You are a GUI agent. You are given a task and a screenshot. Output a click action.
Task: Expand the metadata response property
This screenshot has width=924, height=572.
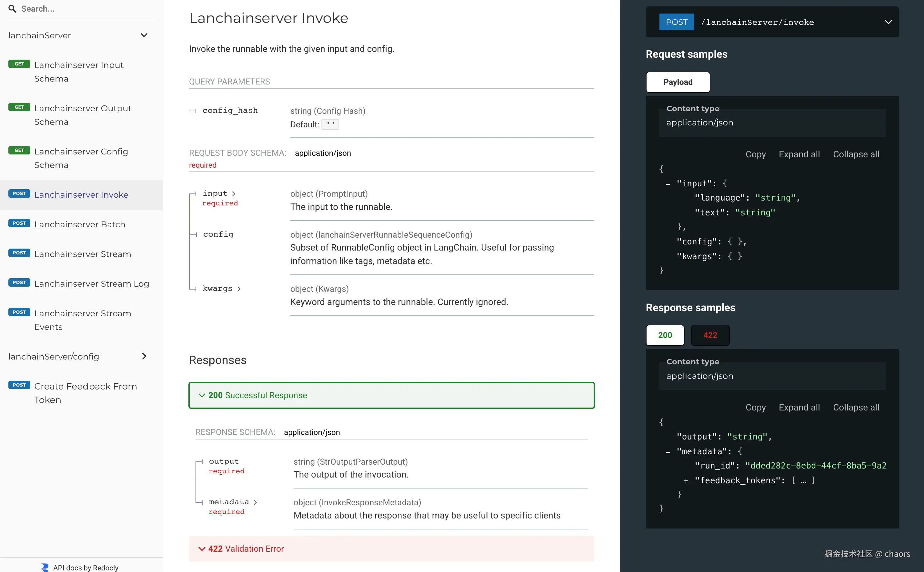point(255,502)
